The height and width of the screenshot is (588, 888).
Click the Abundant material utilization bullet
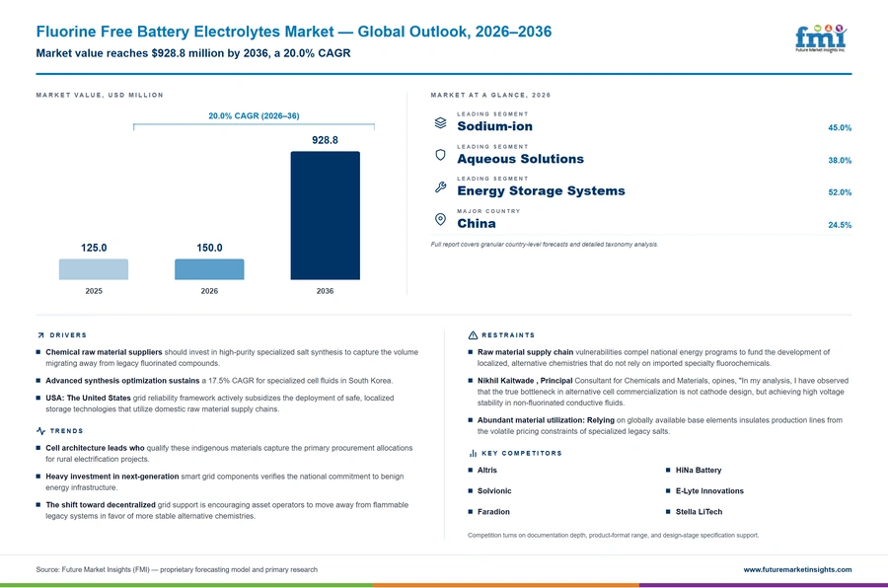[x=655, y=426]
